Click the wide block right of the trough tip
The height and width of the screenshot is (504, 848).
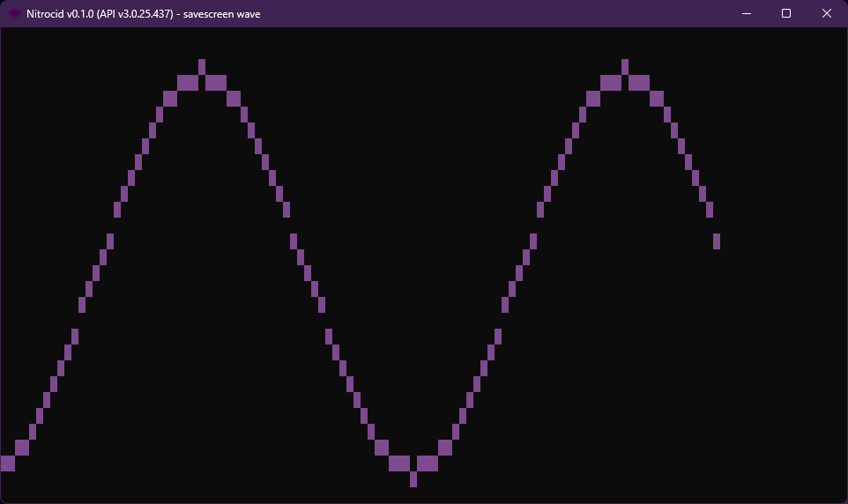428,463
